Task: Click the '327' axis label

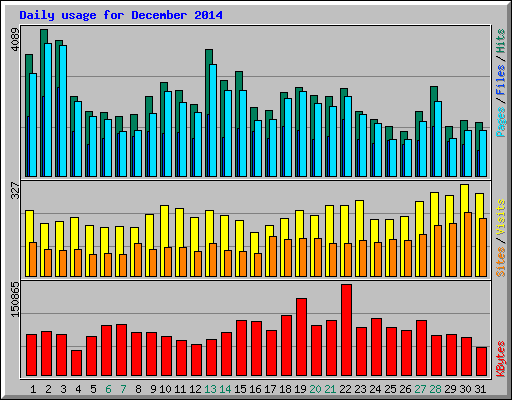Action: [x=15, y=190]
